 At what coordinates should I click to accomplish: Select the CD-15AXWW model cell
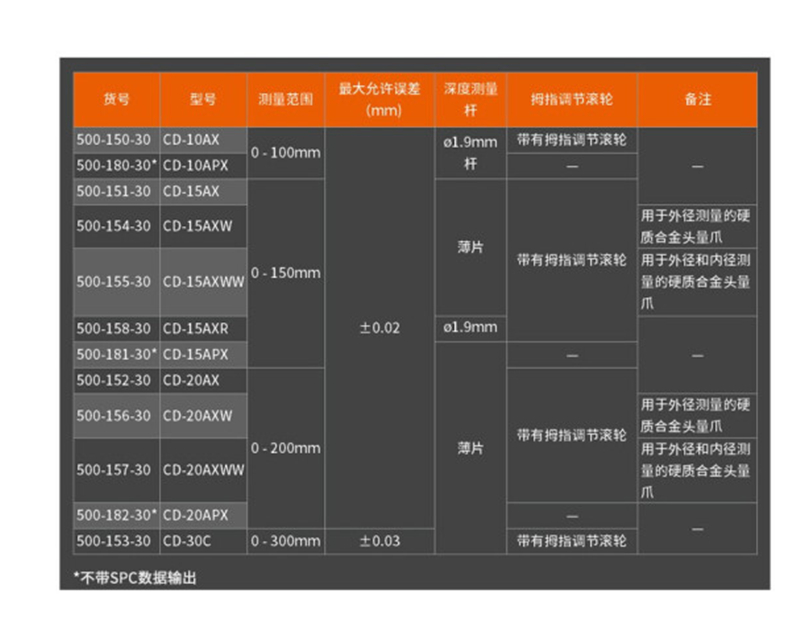point(203,282)
